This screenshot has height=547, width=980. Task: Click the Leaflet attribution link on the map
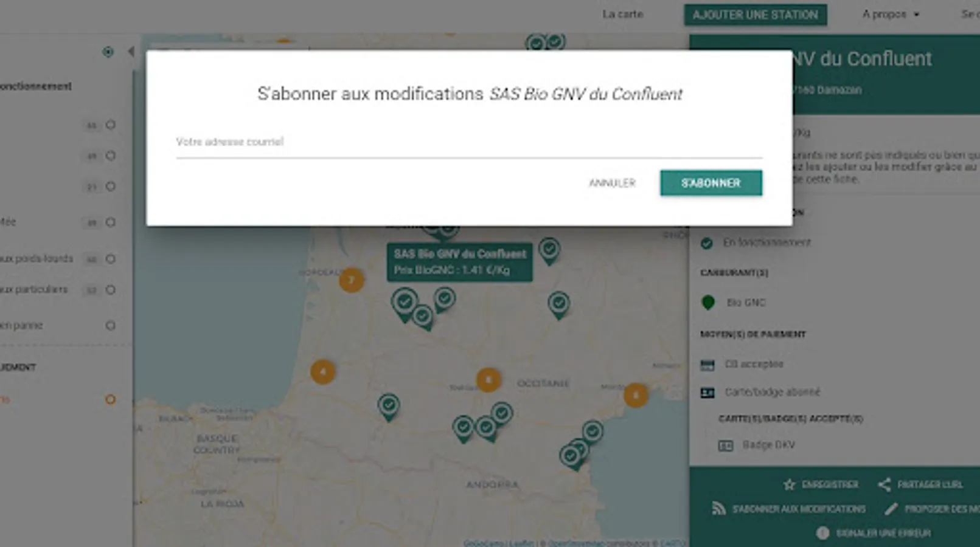521,543
